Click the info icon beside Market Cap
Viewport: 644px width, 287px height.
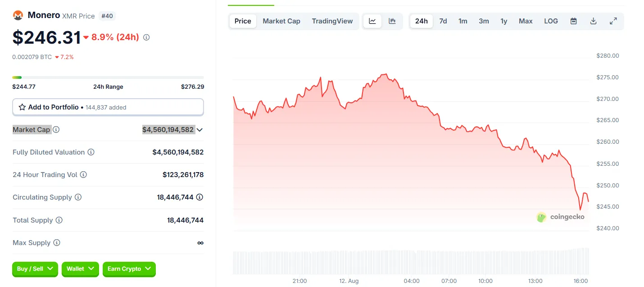click(x=56, y=130)
